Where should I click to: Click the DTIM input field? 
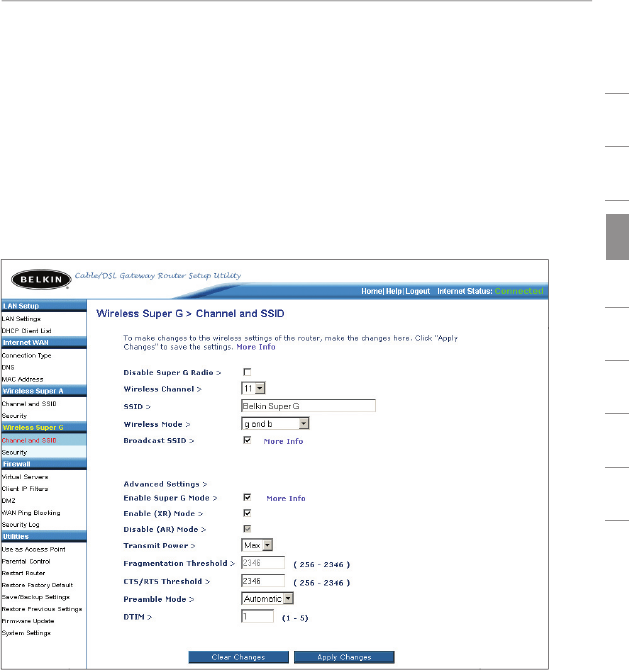258,616
